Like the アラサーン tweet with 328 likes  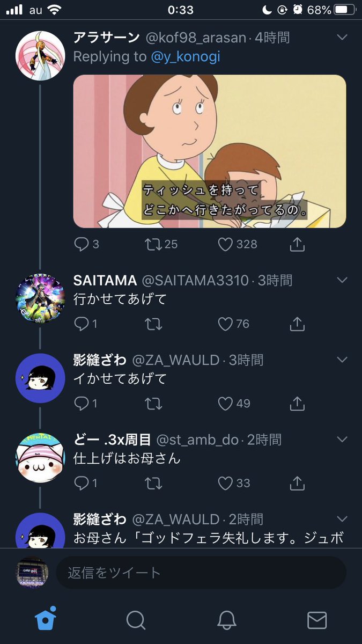(226, 244)
